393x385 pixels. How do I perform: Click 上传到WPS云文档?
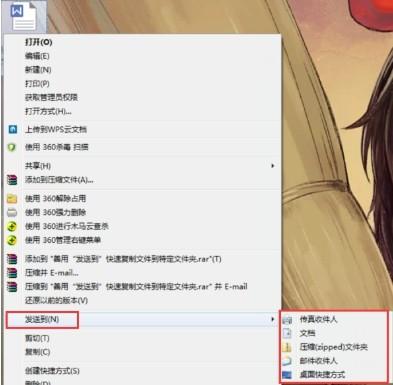click(x=56, y=129)
